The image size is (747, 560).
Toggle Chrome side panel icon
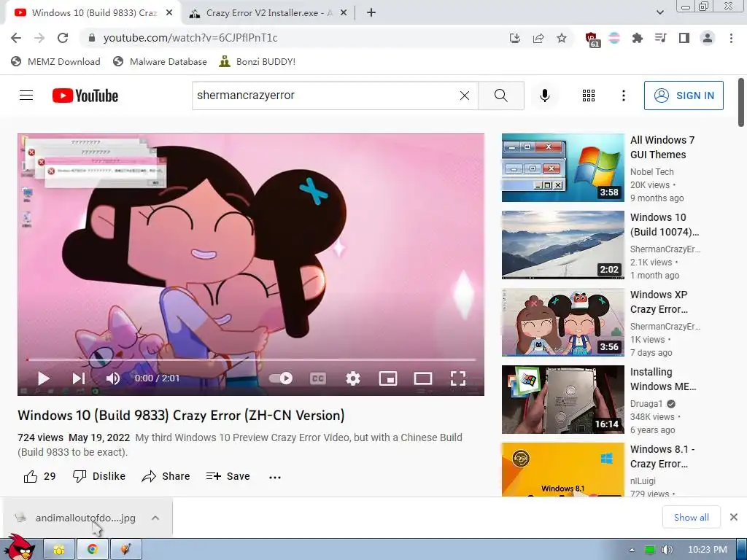[x=684, y=38]
